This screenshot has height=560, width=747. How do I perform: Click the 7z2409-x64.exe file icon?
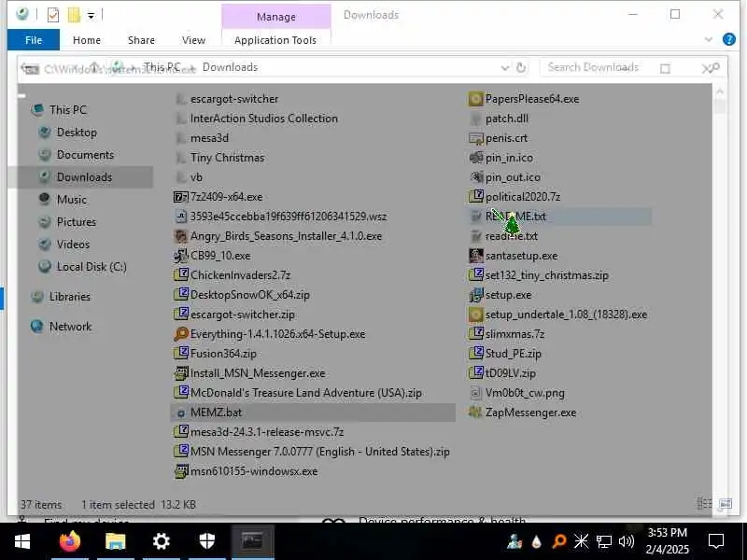coord(180,197)
